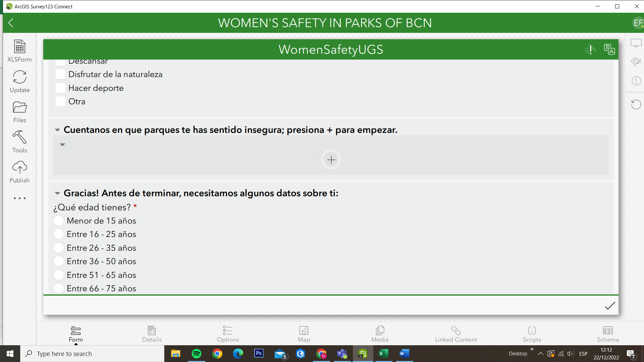Submit the survey with the checkmark button
The height and width of the screenshot is (362, 644).
click(610, 305)
